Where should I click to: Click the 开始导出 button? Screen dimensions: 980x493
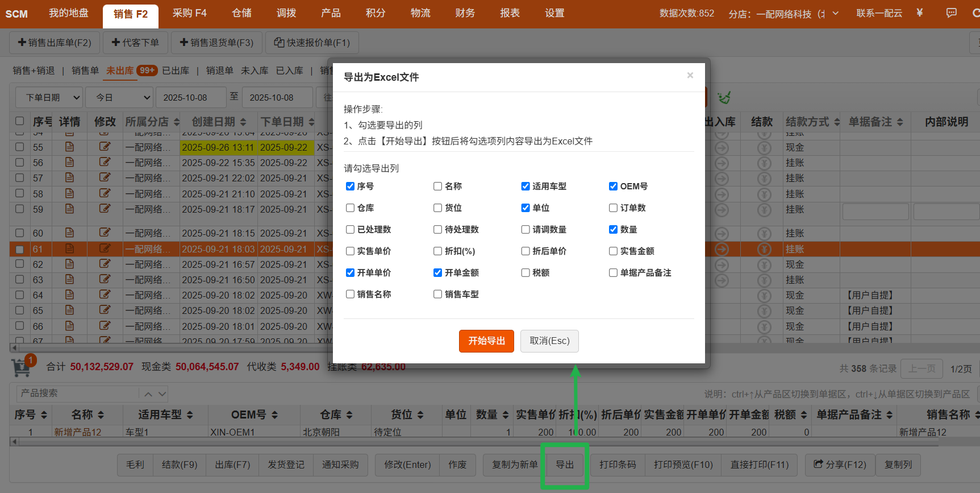click(486, 341)
